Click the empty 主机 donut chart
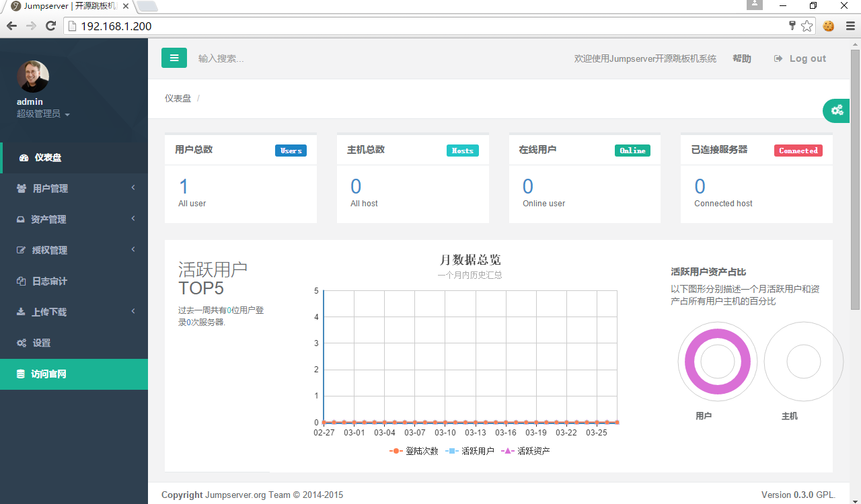Image resolution: width=861 pixels, height=504 pixels. point(804,362)
